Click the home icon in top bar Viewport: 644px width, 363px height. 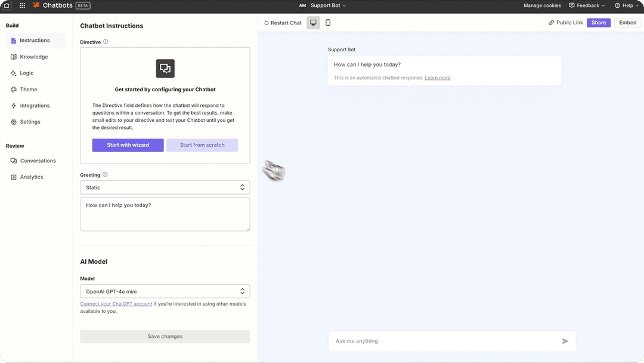click(7, 5)
